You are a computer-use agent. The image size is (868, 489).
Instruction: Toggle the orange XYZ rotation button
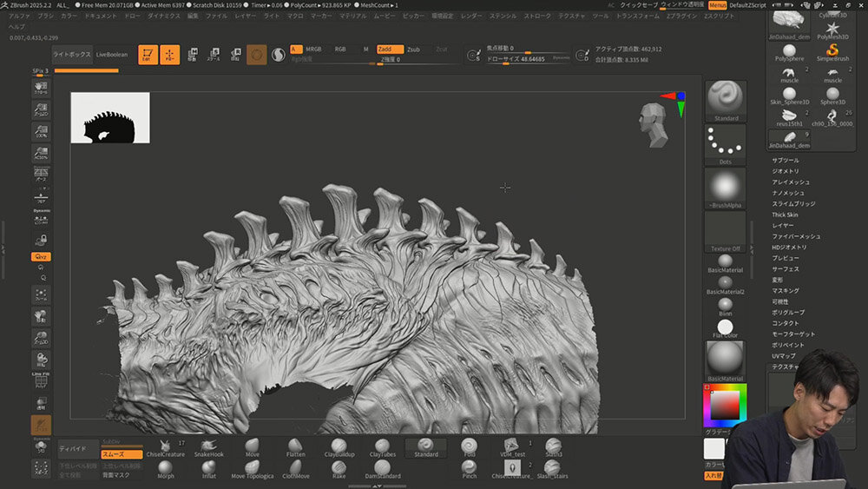click(41, 256)
